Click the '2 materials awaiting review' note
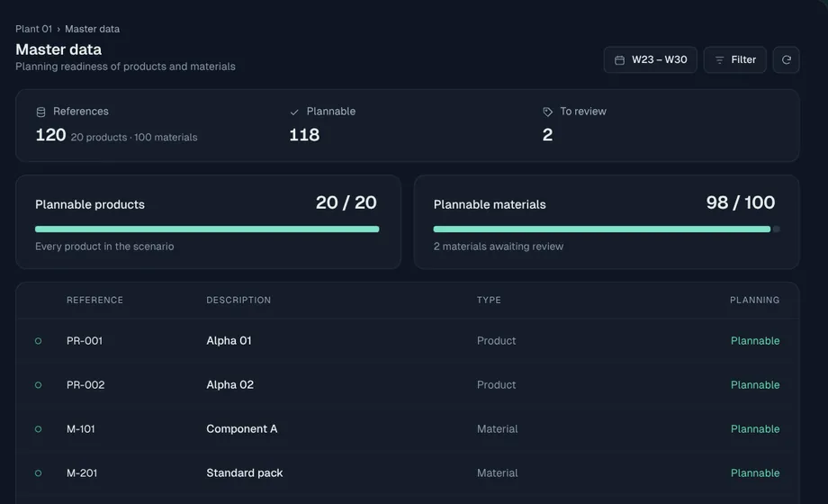This screenshot has width=828, height=504. [x=499, y=247]
